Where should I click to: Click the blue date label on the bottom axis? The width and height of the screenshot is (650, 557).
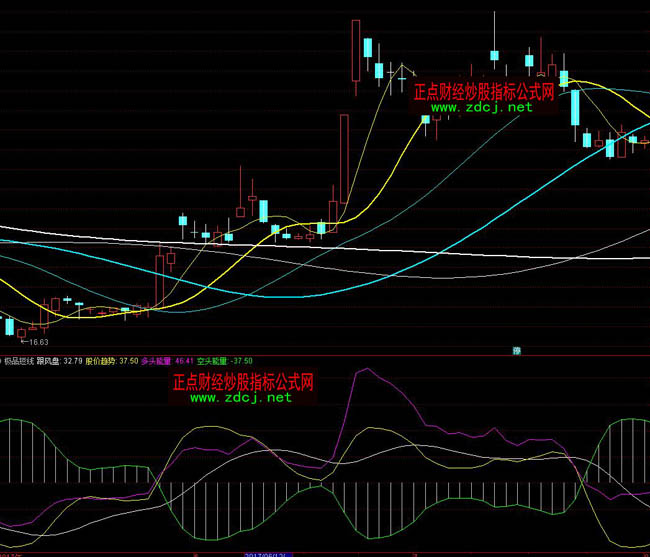point(266,551)
